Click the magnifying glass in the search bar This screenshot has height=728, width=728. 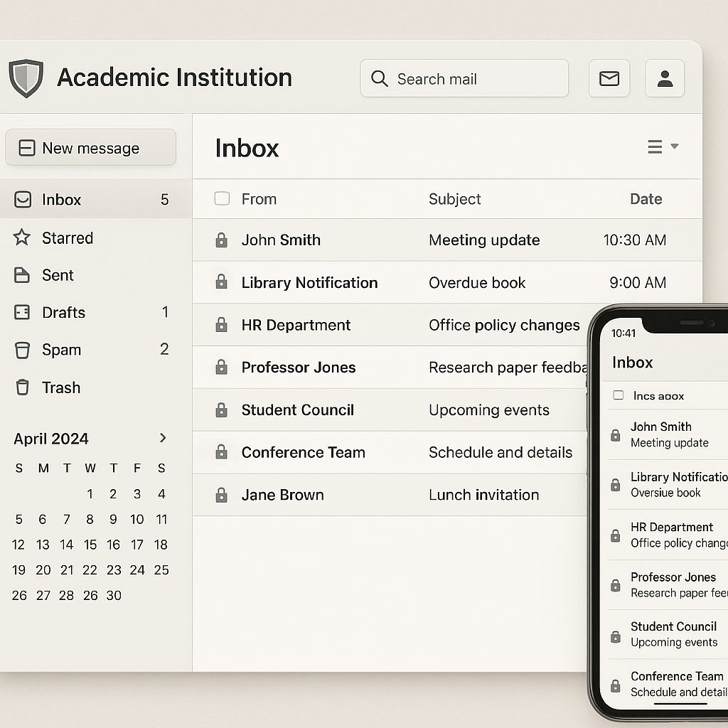(x=379, y=78)
